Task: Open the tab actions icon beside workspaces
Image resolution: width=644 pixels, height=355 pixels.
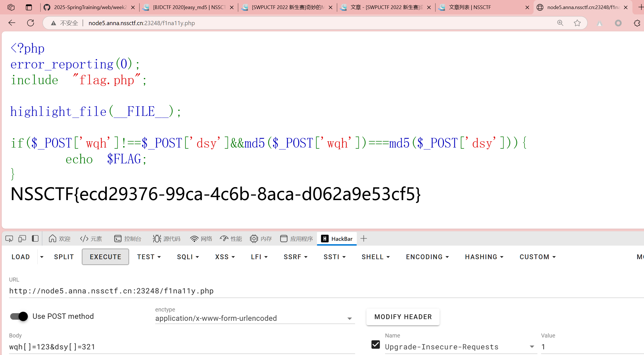Action: (x=29, y=7)
